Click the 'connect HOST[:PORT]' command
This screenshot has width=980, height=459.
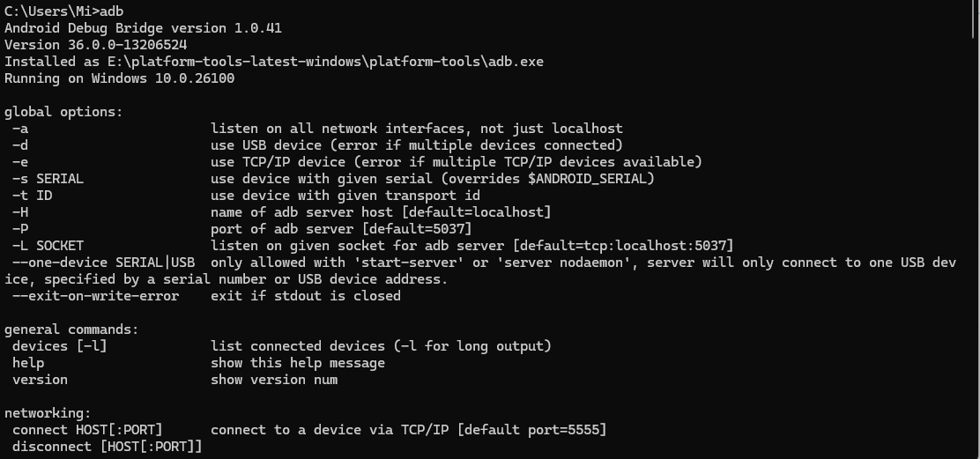point(87,430)
